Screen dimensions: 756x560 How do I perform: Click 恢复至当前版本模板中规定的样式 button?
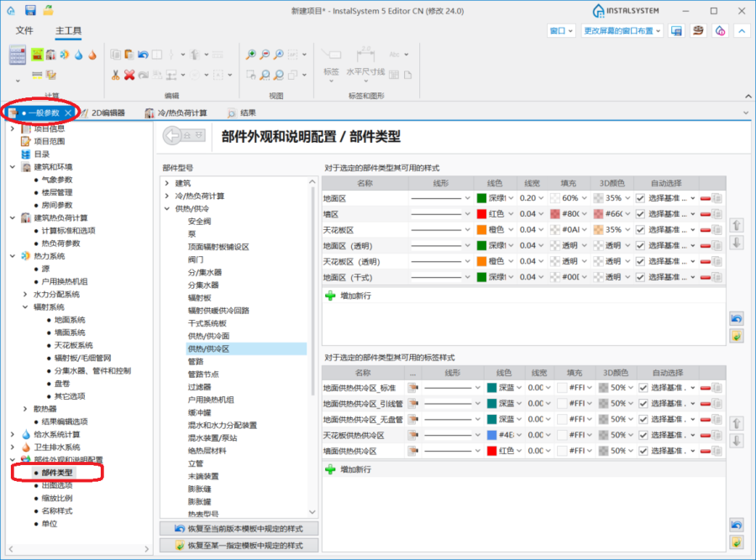pyautogui.click(x=239, y=529)
